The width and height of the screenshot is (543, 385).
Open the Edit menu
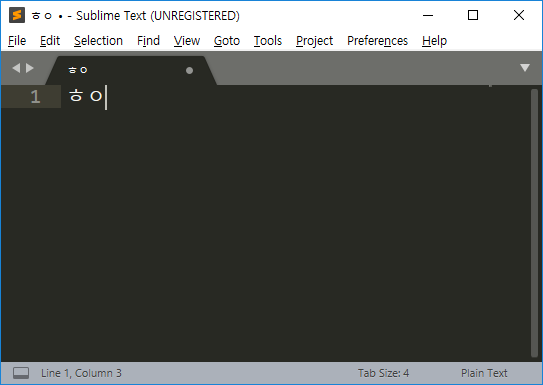50,41
